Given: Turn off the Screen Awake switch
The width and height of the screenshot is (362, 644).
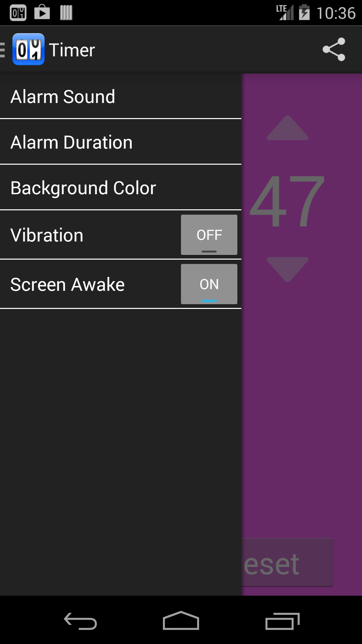Looking at the screenshot, I should tap(209, 284).
